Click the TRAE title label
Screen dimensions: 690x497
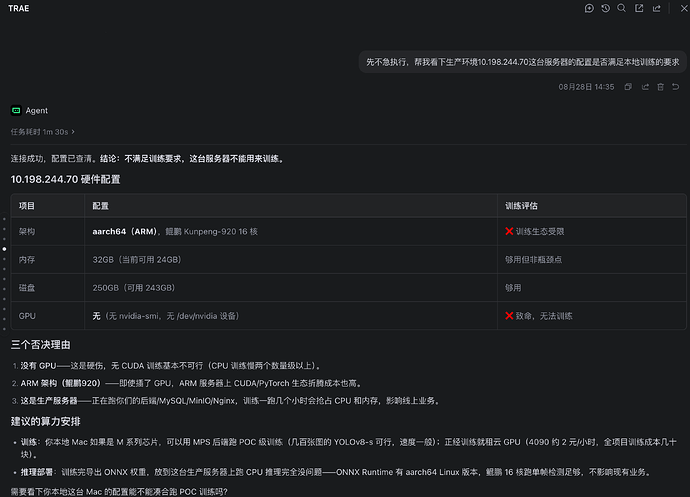18,8
